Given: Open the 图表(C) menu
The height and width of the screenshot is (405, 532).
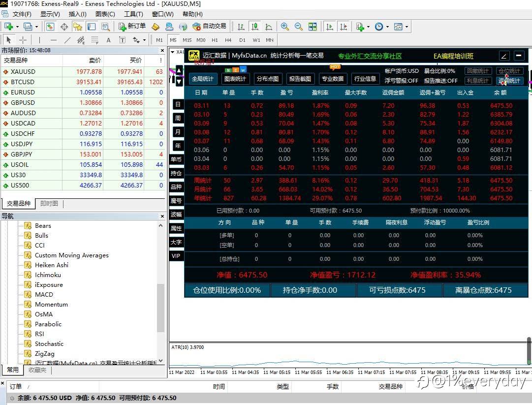Looking at the screenshot, I should [x=105, y=14].
